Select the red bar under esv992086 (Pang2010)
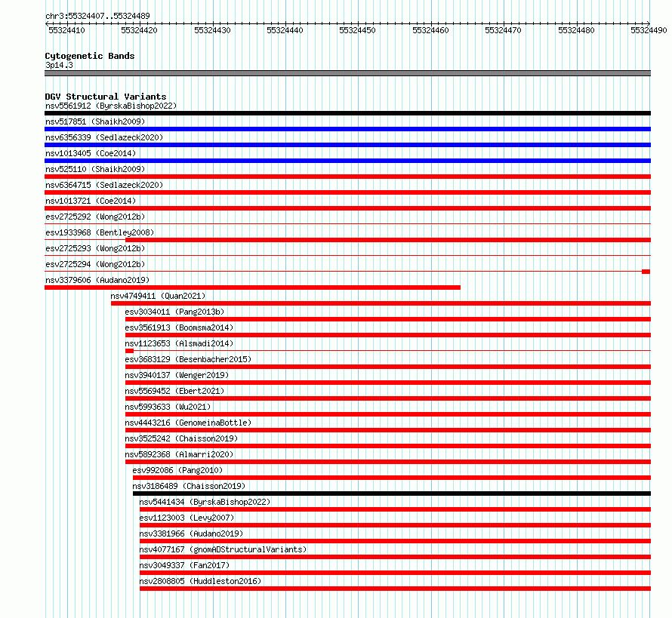 [392, 478]
